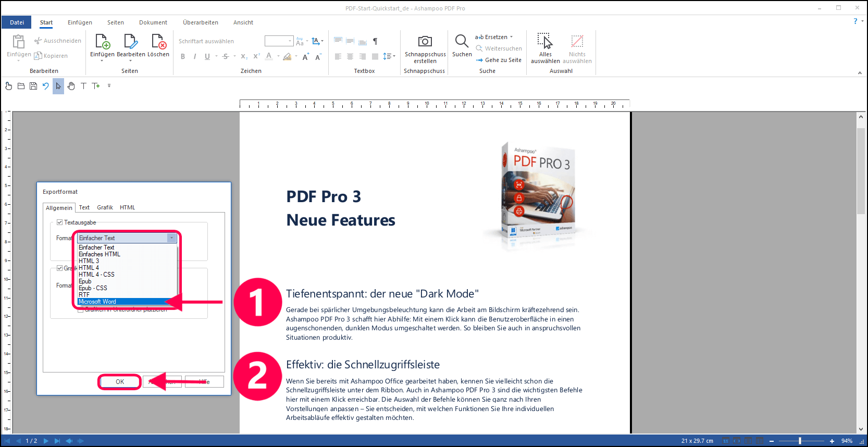Open the Text tab in Exportformat dialog
Viewport: 868px width, 447px height.
84,207
